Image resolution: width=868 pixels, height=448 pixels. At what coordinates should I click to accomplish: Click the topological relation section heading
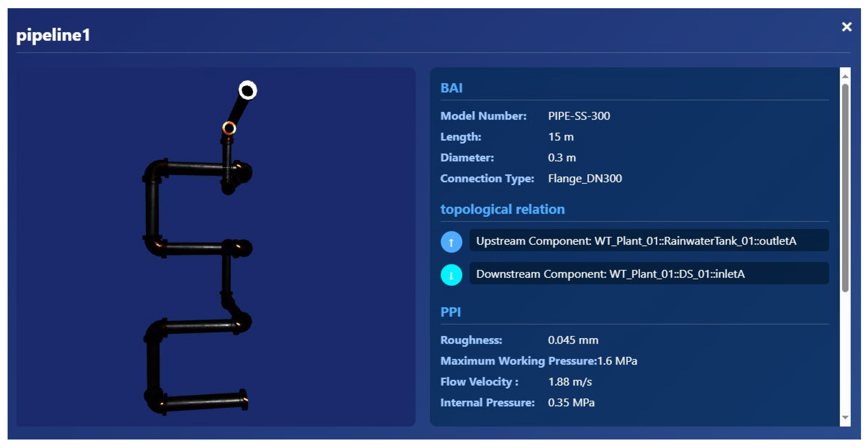pos(502,209)
